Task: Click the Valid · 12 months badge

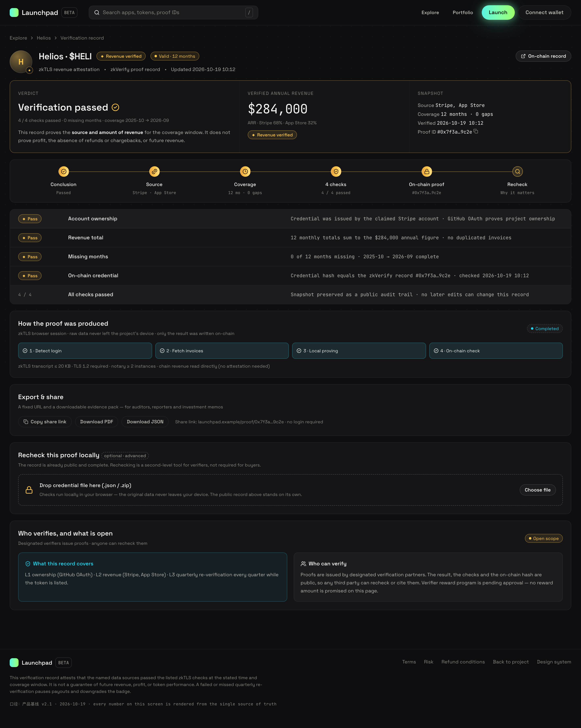Action: 175,56
